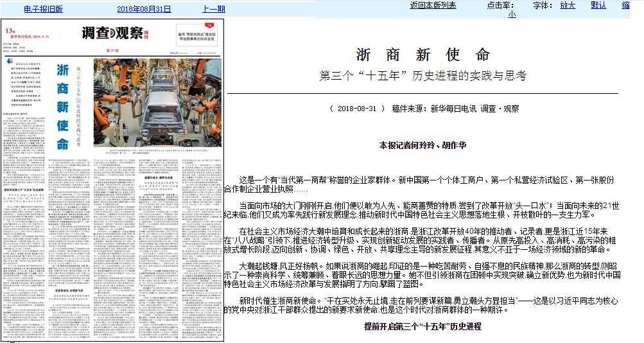
Task: Return to page list 返回本版列表
Action: tap(433, 5)
